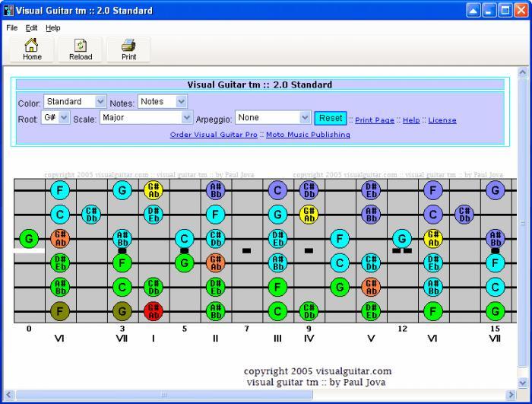Click the green G note at fret 5
The width and height of the screenshot is (532, 404).
pyautogui.click(x=184, y=262)
